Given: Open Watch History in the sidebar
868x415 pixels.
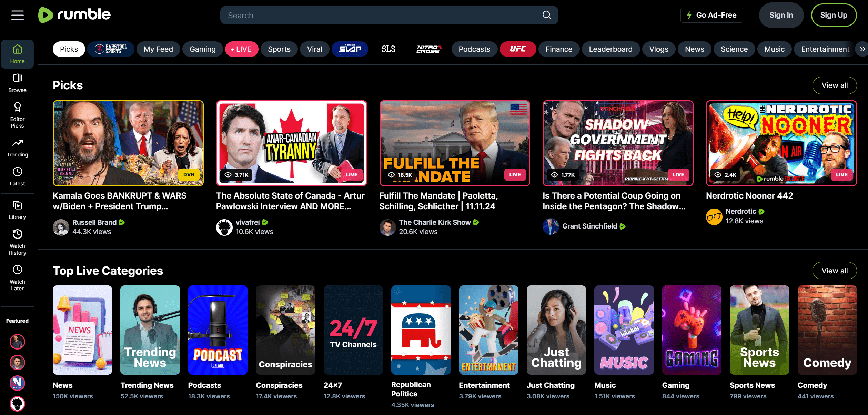Looking at the screenshot, I should tap(17, 242).
